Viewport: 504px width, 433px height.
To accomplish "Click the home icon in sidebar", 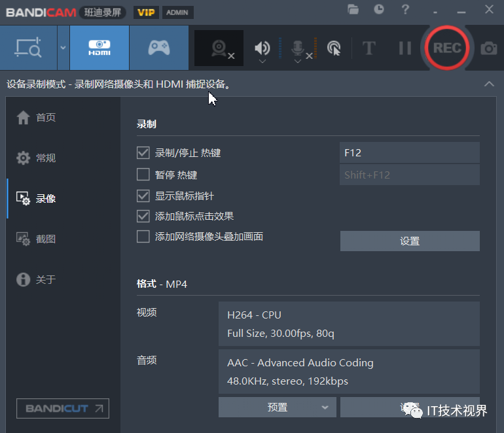I will (x=23, y=117).
